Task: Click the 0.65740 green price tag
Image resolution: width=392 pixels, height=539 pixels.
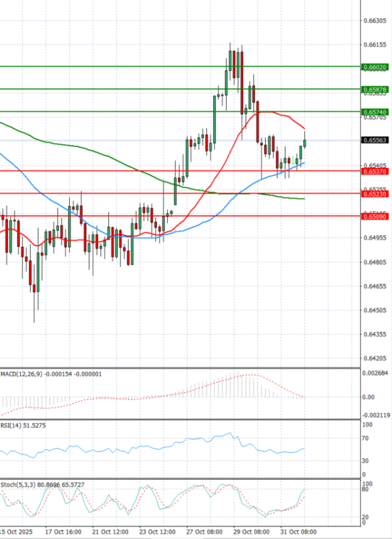Action: [x=375, y=112]
